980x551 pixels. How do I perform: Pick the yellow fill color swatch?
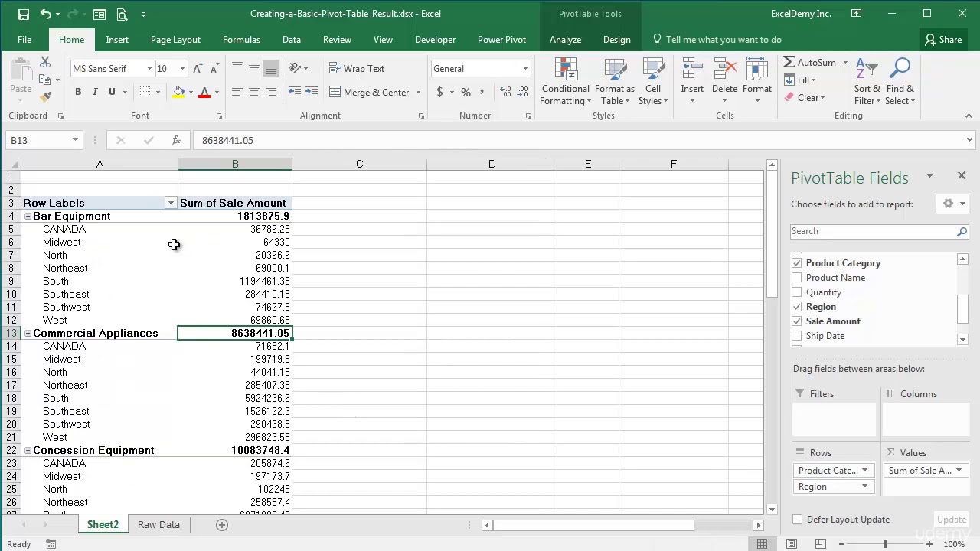tap(178, 92)
